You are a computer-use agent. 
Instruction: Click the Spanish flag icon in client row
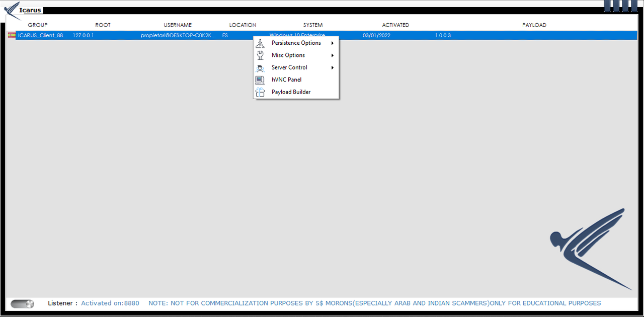(x=11, y=35)
